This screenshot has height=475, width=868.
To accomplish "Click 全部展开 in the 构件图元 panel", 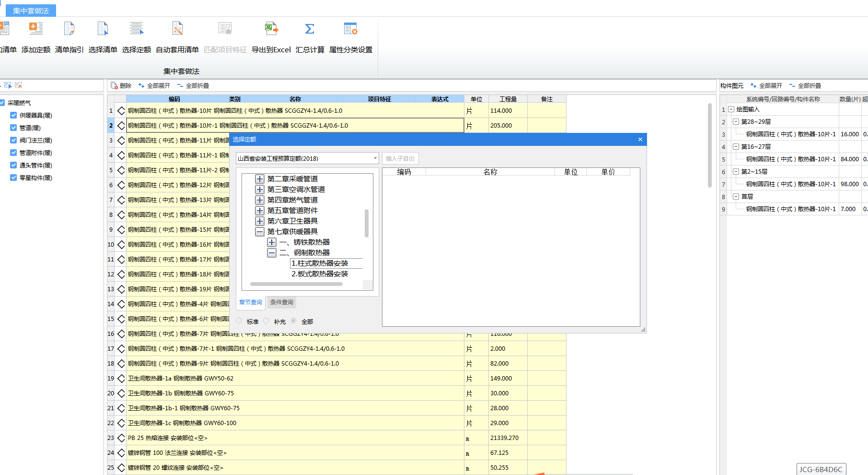I will coord(766,85).
